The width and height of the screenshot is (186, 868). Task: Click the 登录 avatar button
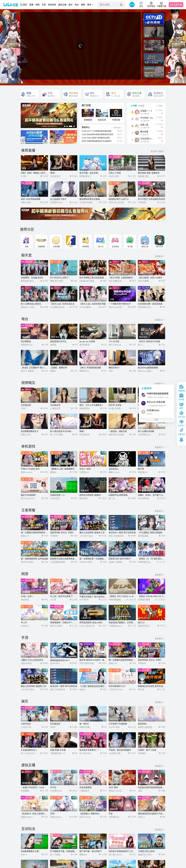[132, 5]
